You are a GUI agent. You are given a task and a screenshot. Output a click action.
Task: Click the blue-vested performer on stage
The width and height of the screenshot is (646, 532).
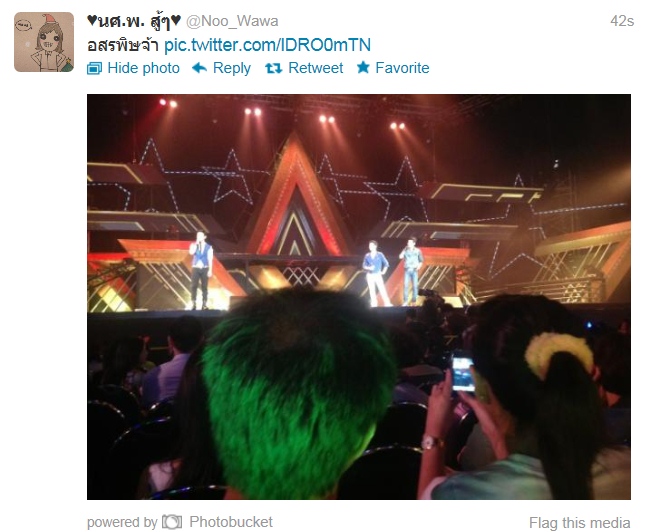pos(201,270)
